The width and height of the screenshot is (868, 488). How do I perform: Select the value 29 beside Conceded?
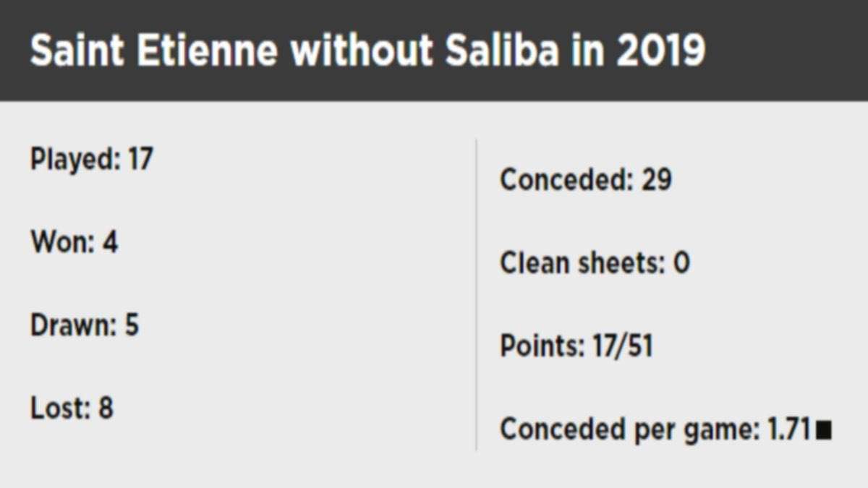click(x=657, y=180)
